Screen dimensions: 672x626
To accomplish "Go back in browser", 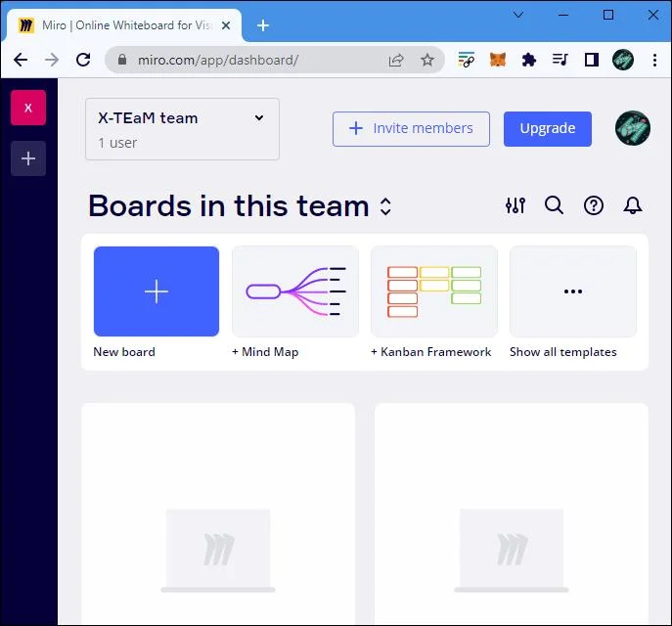I will pos(21,60).
